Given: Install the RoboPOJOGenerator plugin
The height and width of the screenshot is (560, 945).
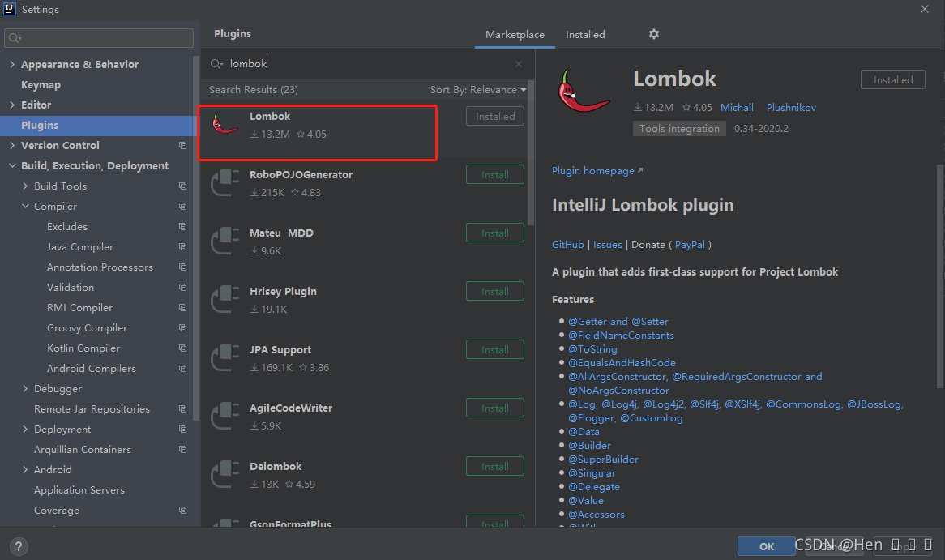Looking at the screenshot, I should pyautogui.click(x=495, y=175).
